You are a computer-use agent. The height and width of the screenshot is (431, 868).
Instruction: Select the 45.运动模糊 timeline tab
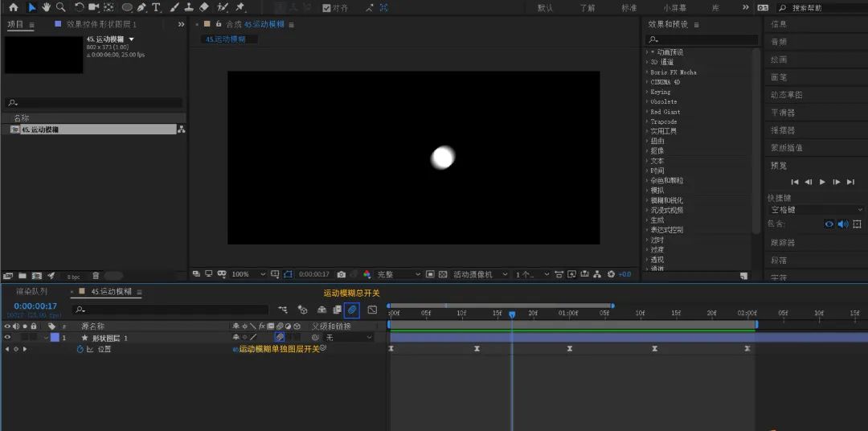pyautogui.click(x=111, y=291)
